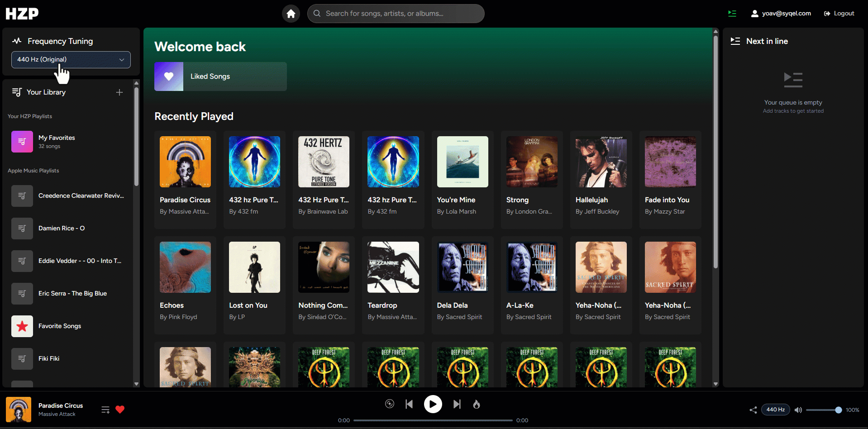Add a new playlist with plus icon
This screenshot has width=868, height=429.
tap(119, 92)
